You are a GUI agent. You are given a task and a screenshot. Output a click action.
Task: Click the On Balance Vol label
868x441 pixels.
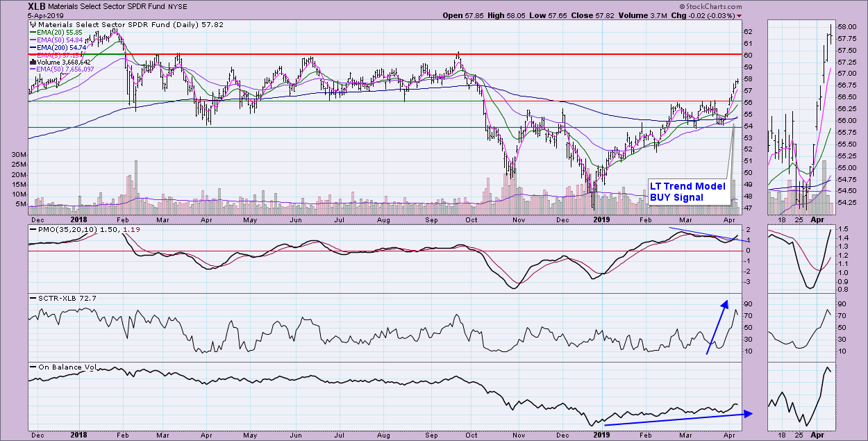[66, 366]
